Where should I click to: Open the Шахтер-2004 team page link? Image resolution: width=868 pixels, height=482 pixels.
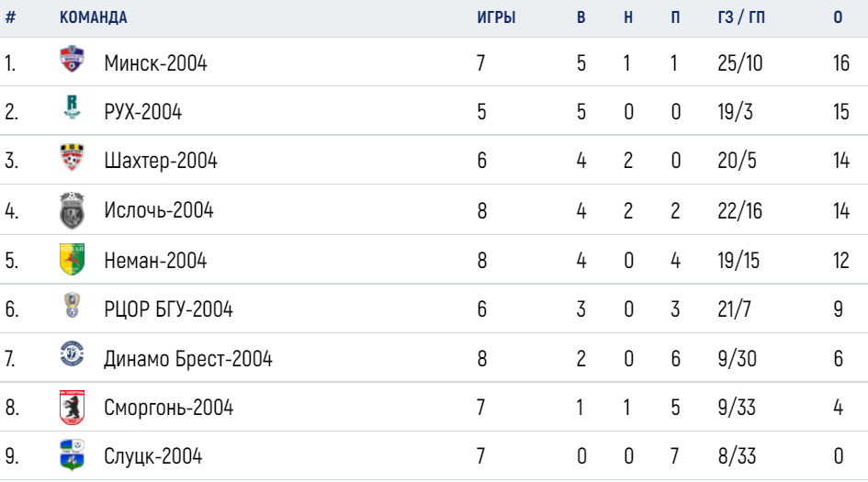click(x=161, y=161)
